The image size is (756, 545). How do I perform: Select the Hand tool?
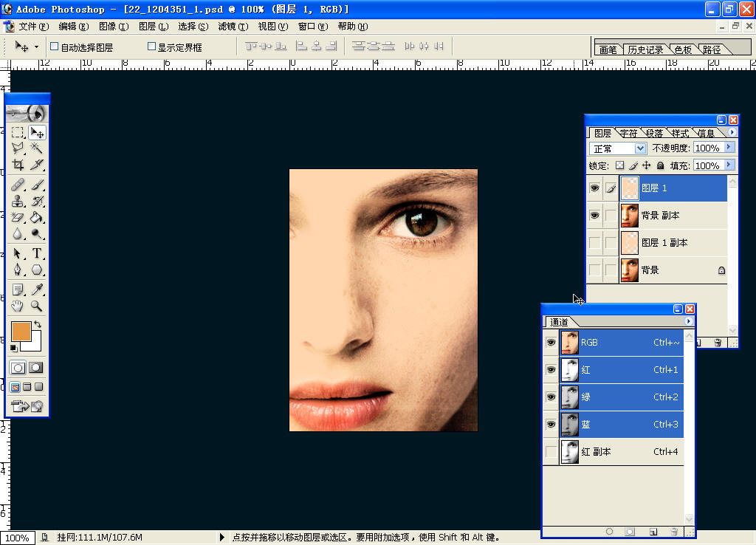(x=18, y=305)
